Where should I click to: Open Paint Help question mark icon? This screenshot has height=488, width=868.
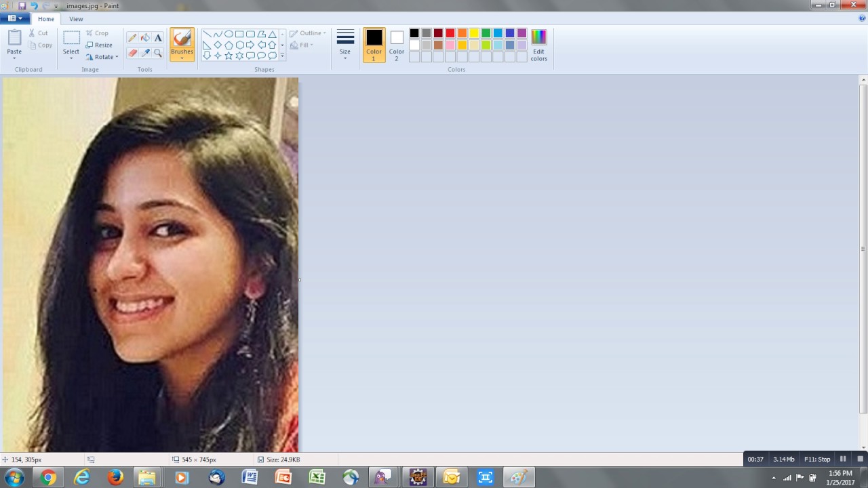(x=862, y=19)
